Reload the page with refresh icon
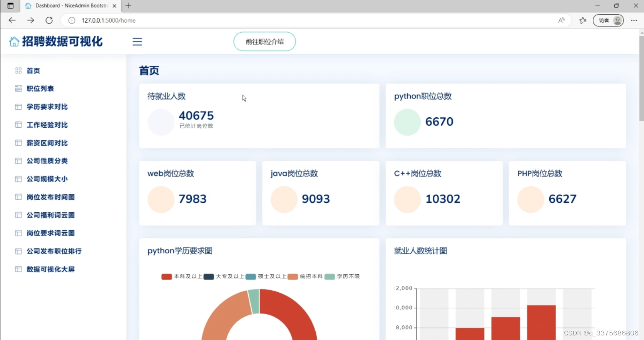Viewport: 644px width, 340px height. [x=49, y=20]
